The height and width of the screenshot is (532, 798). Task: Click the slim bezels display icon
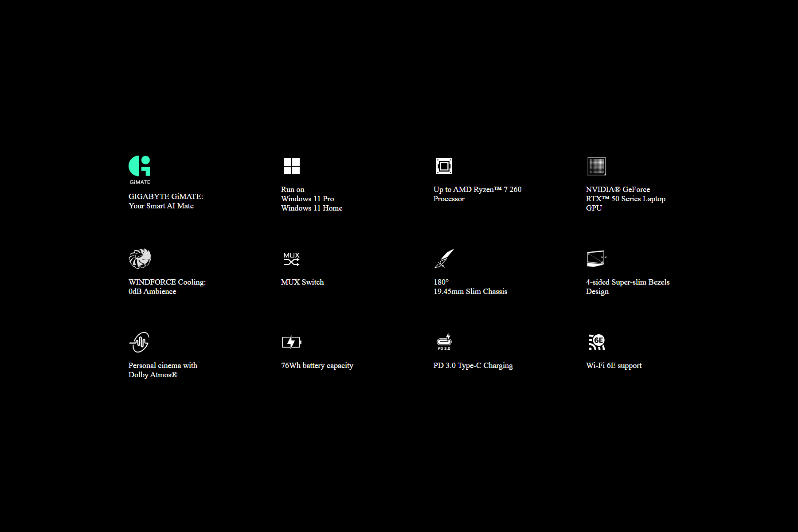pos(596,258)
